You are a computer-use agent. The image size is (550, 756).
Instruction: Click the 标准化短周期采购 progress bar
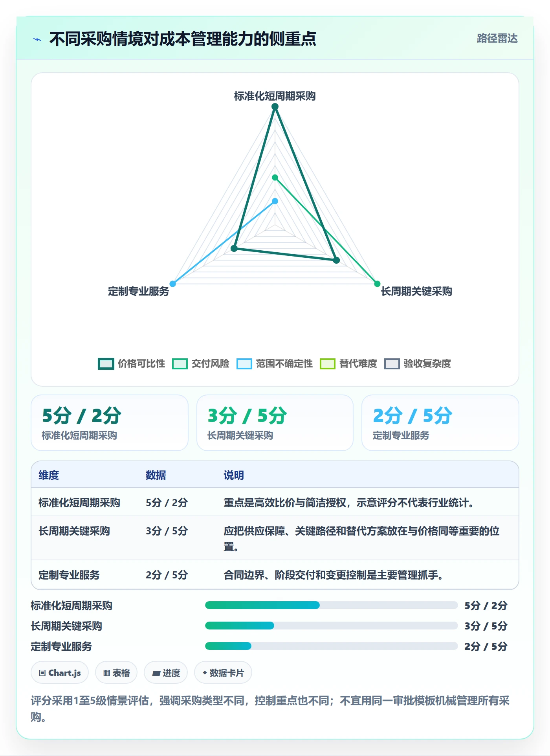click(x=332, y=605)
